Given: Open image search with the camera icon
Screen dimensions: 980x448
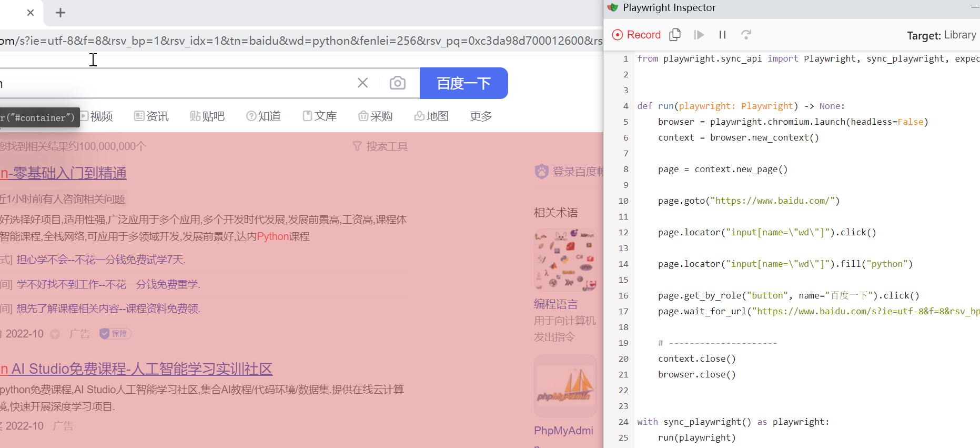Looking at the screenshot, I should coord(398,83).
